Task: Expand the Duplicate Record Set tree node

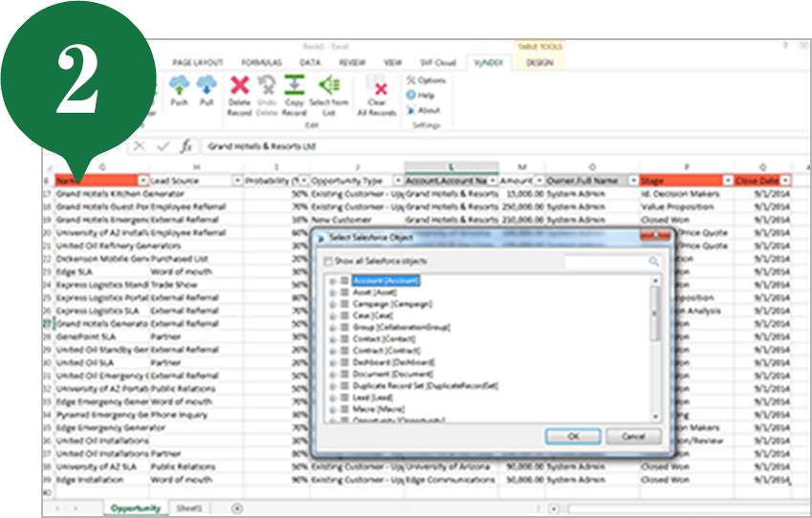Action: pyautogui.click(x=333, y=386)
